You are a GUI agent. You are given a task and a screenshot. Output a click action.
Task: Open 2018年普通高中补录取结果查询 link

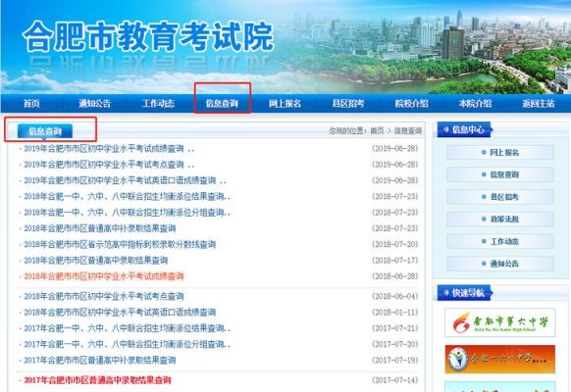100,228
